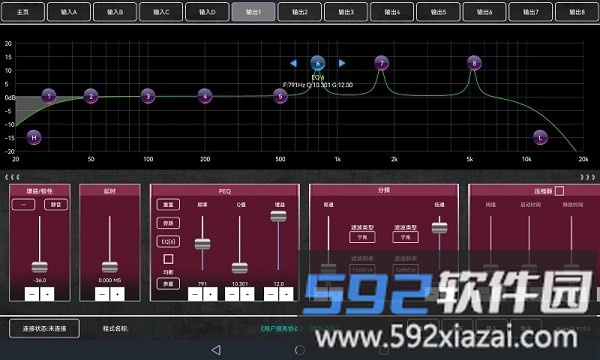Screen dimensions: 600x360
Task: Click the PEQ gain slider handle at 12.0
Action: [279, 216]
